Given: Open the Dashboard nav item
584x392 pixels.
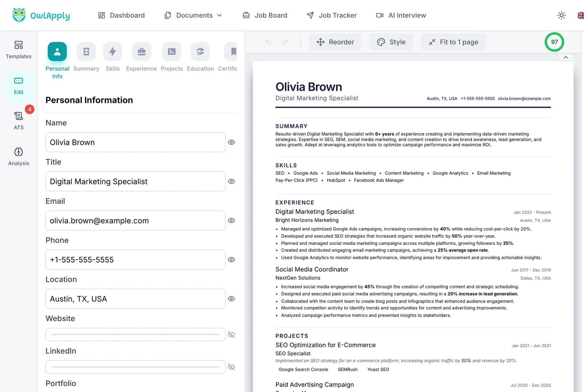Looking at the screenshot, I should 122,15.
